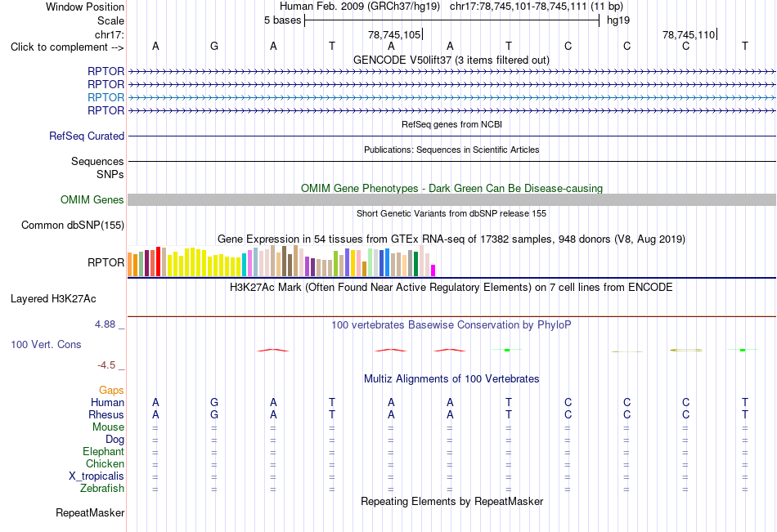Click the 'H3K27Ac Mark' ENCODE track title
The height and width of the screenshot is (532, 777).
click(x=451, y=288)
